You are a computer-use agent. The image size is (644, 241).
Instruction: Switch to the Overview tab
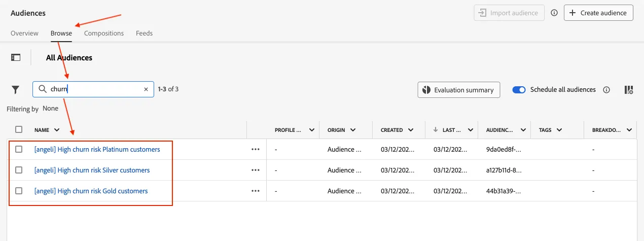click(x=24, y=33)
